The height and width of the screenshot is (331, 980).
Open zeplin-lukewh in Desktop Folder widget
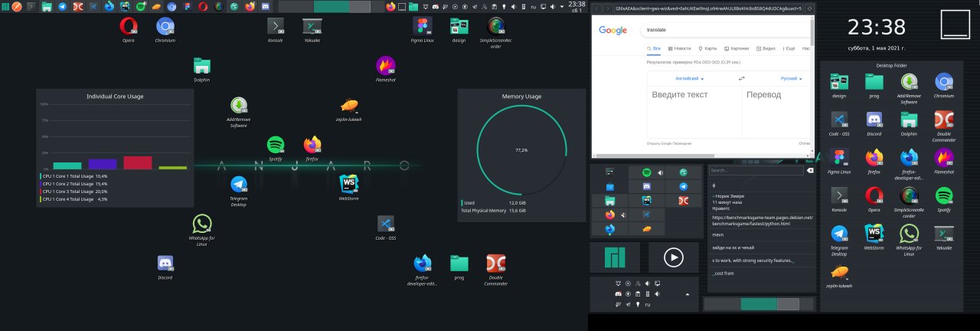point(839,276)
